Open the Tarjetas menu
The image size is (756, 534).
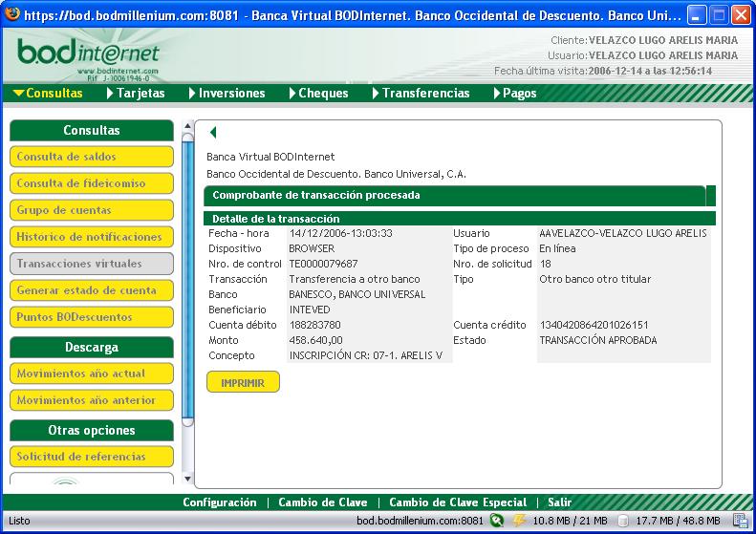[x=136, y=93]
